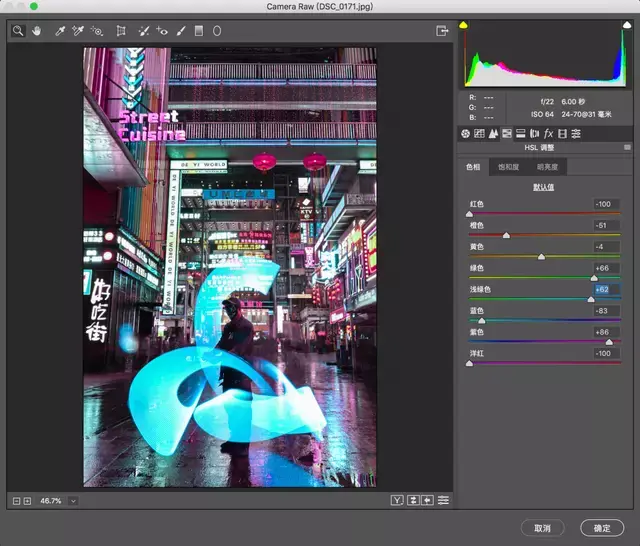Select the Spot Removal tool
The height and width of the screenshot is (546, 640).
[x=144, y=31]
